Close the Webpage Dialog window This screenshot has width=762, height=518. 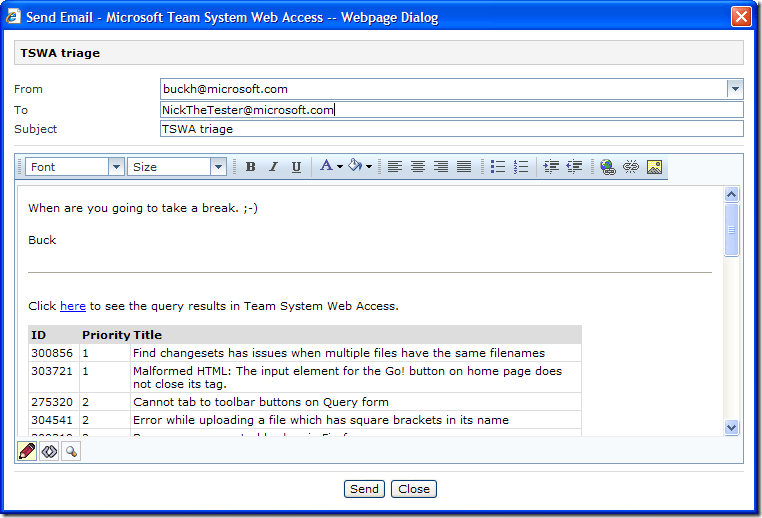click(742, 17)
